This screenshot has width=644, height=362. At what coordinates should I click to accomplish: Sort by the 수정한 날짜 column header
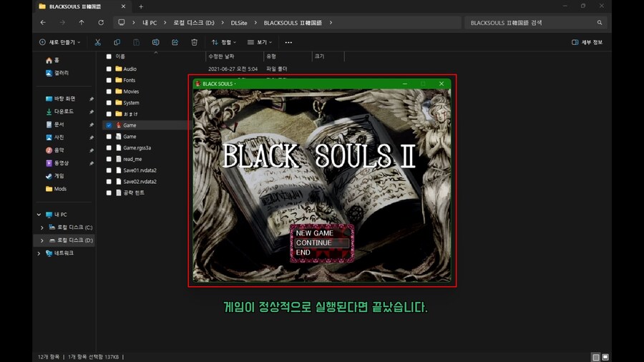221,57
